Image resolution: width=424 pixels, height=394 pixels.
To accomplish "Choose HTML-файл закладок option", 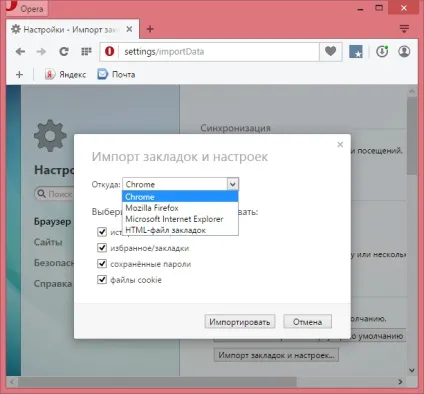I will (180, 230).
